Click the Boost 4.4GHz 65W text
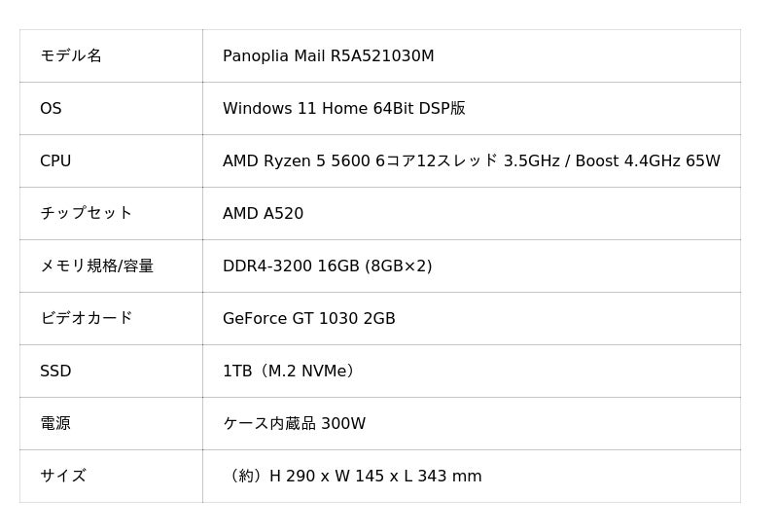The image size is (778, 532). [647, 161]
